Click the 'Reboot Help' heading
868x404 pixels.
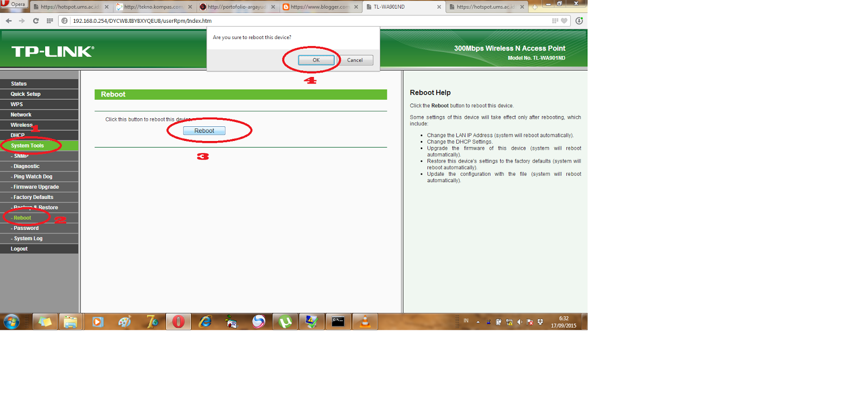[430, 93]
